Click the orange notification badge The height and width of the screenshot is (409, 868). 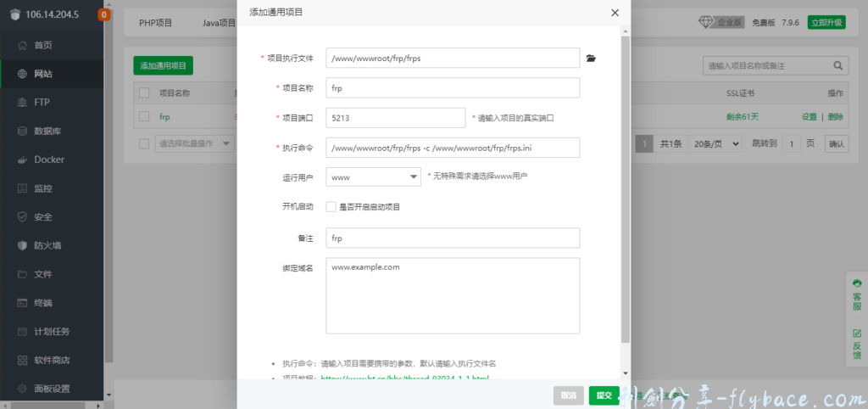[x=103, y=15]
